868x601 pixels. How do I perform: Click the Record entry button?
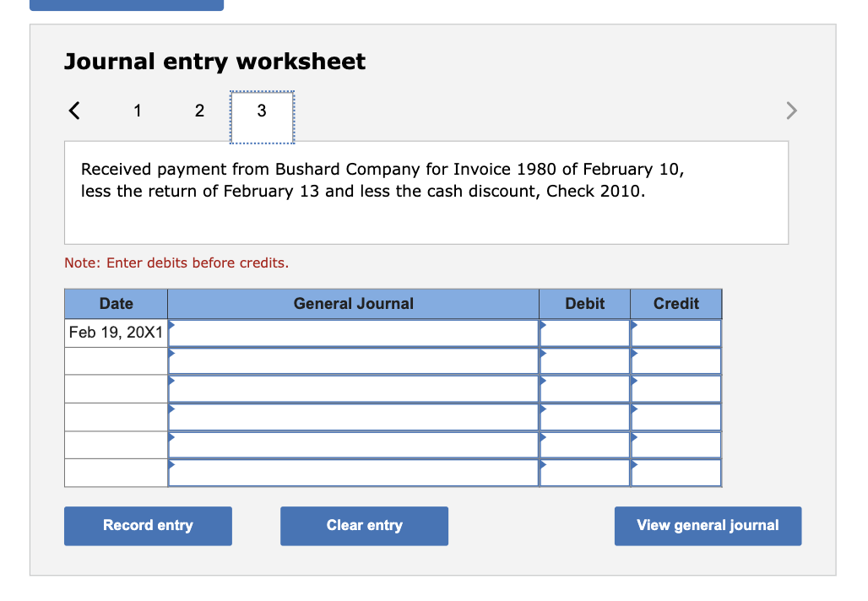[148, 526]
